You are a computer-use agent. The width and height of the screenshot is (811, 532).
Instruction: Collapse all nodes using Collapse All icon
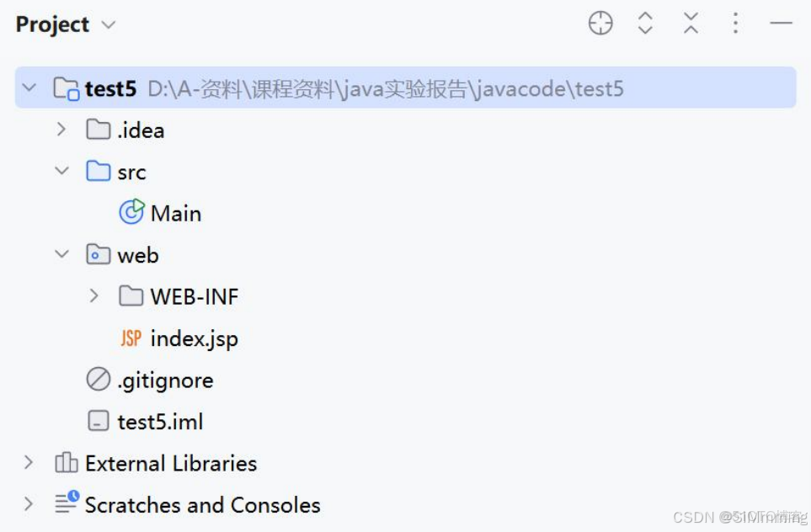691,24
